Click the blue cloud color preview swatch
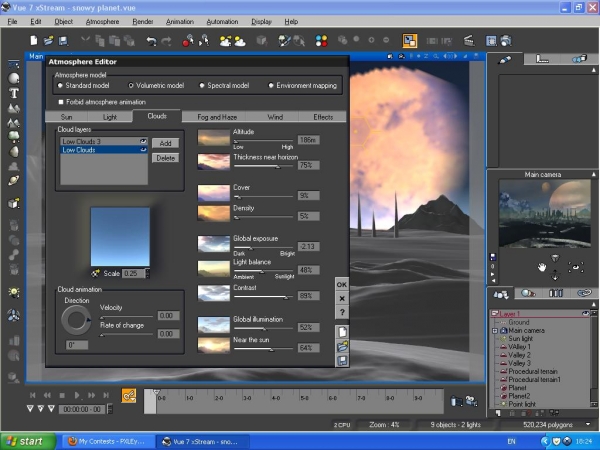 click(120, 237)
